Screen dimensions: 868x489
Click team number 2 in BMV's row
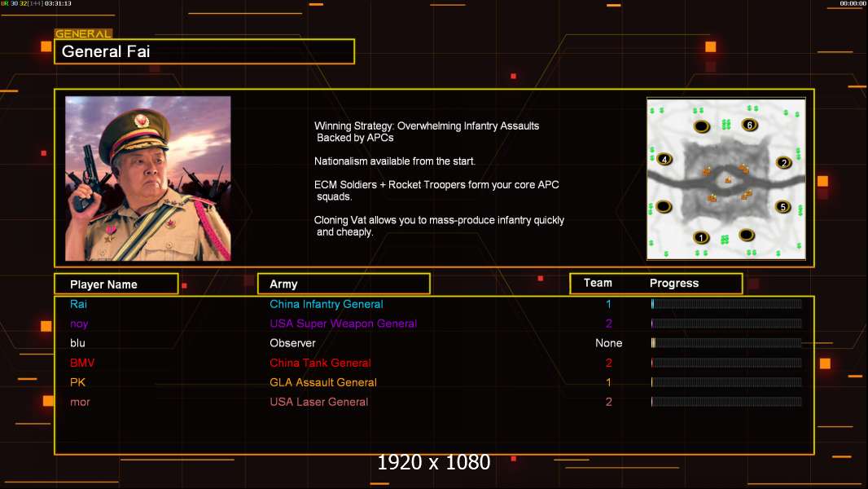pos(608,363)
